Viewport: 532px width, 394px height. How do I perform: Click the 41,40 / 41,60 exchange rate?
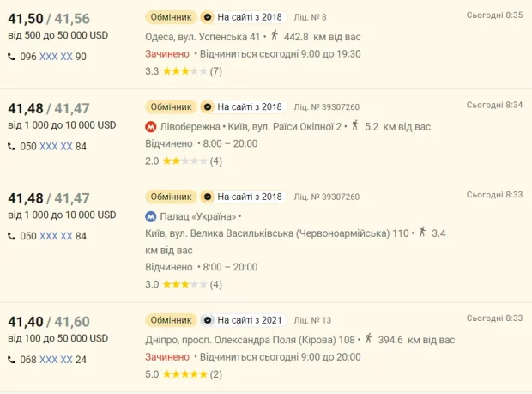(x=49, y=322)
